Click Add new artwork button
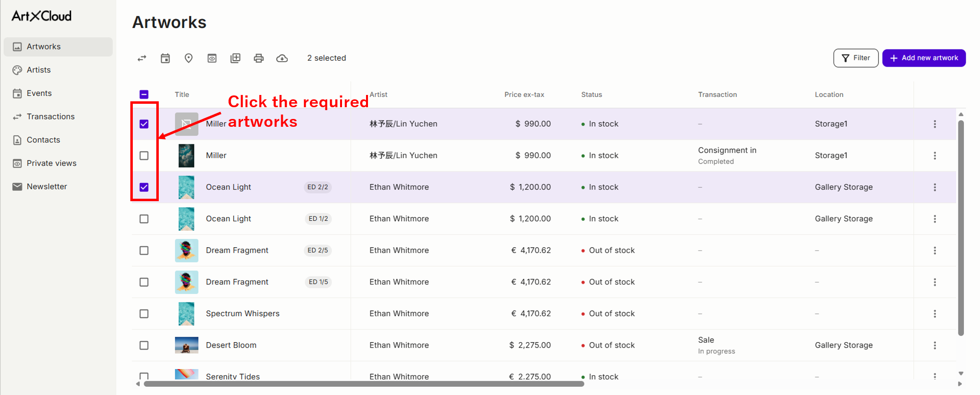The width and height of the screenshot is (980, 395). coord(924,58)
